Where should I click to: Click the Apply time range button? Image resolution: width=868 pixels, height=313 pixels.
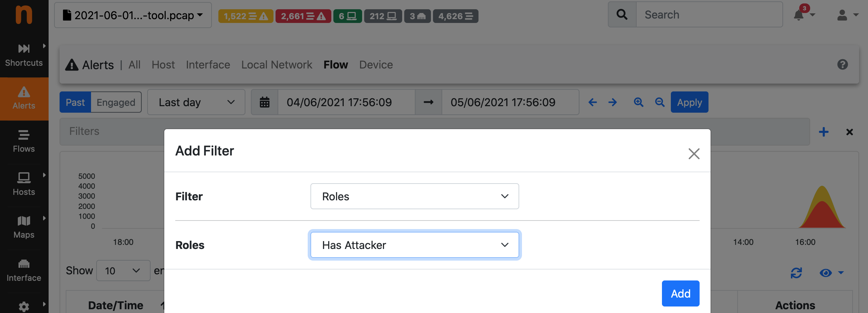tap(689, 102)
